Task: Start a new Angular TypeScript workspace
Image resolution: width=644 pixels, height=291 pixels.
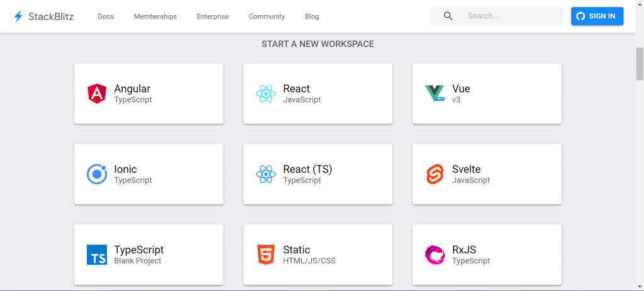Action: (148, 93)
